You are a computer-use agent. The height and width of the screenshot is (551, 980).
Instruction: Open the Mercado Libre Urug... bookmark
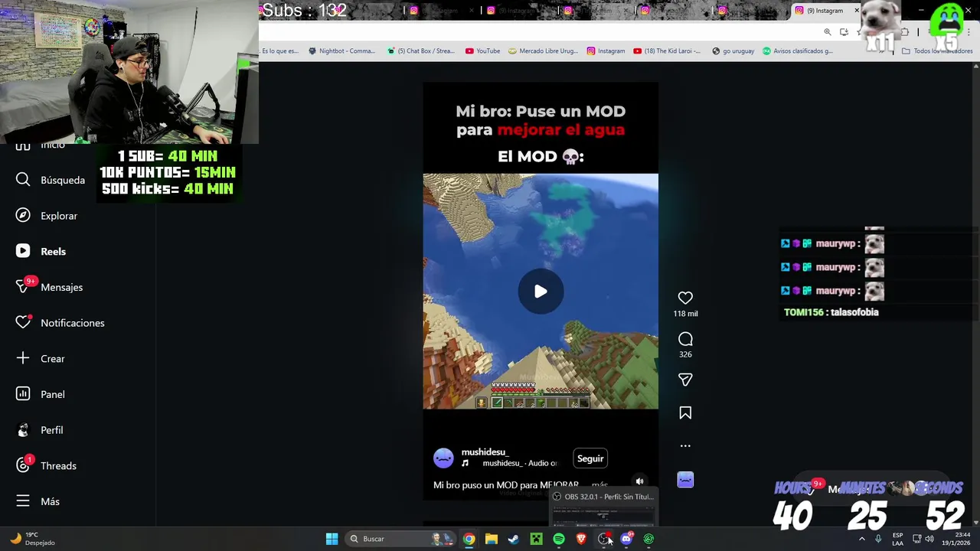click(x=542, y=51)
